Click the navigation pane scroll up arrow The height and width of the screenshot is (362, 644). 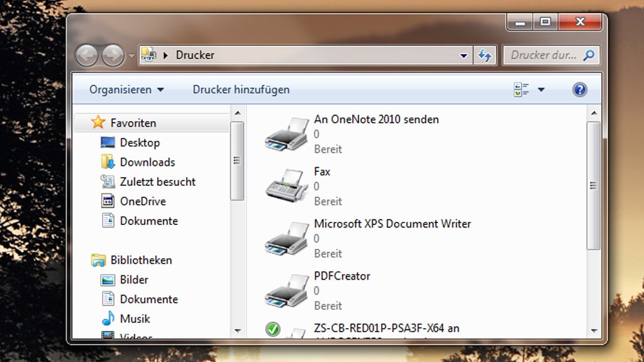coord(237,113)
